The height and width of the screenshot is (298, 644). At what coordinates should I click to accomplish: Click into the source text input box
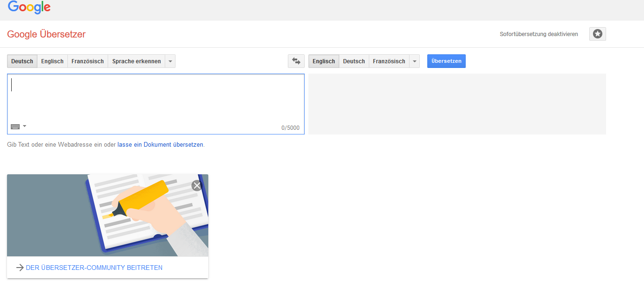156,104
